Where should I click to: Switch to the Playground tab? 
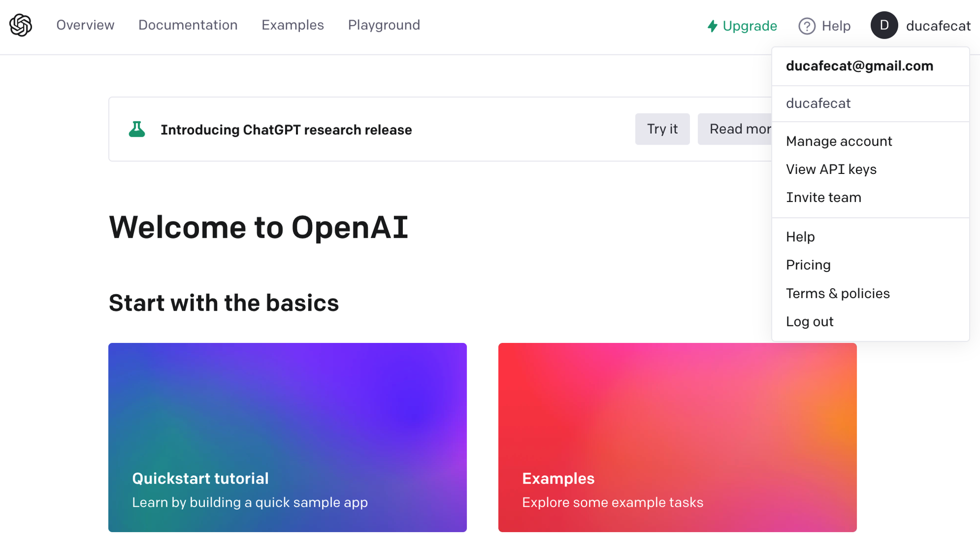(x=384, y=25)
